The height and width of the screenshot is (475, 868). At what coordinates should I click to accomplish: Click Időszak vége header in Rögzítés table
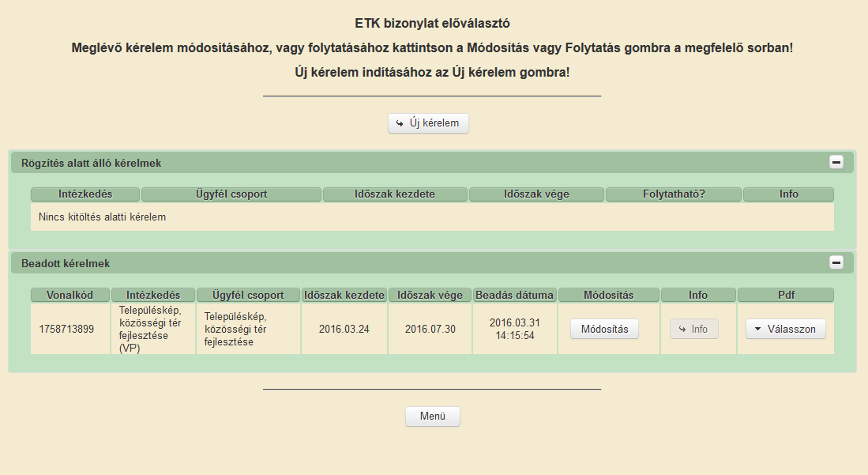click(x=536, y=194)
